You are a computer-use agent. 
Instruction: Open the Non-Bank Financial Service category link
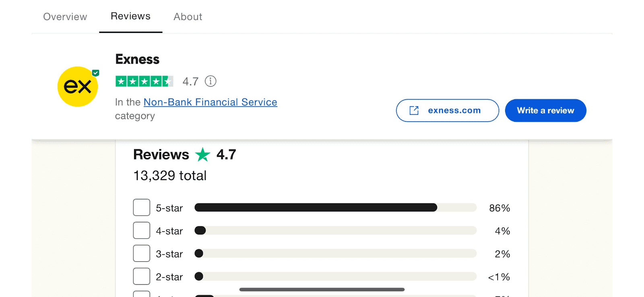[x=210, y=102]
